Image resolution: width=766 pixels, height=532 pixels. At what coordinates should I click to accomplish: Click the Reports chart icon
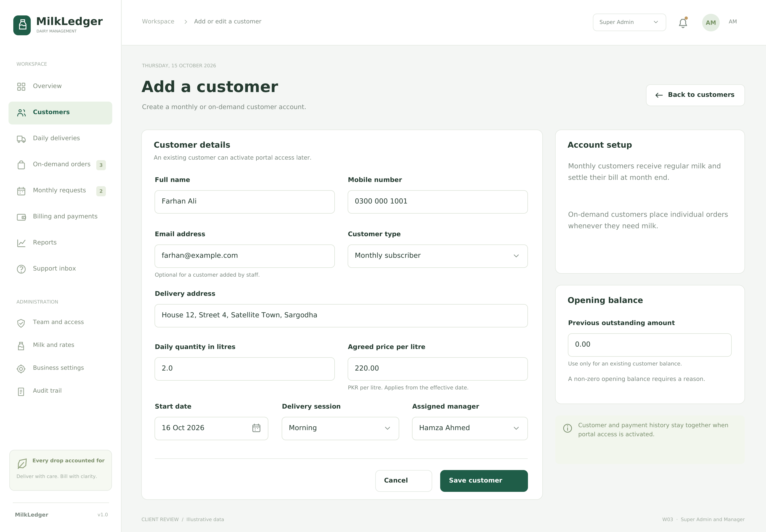[x=21, y=243]
